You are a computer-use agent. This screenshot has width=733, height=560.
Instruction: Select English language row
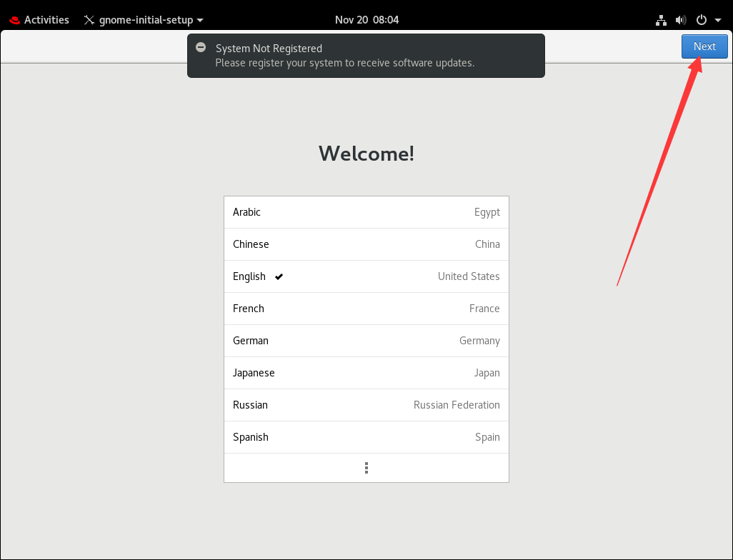pos(366,276)
